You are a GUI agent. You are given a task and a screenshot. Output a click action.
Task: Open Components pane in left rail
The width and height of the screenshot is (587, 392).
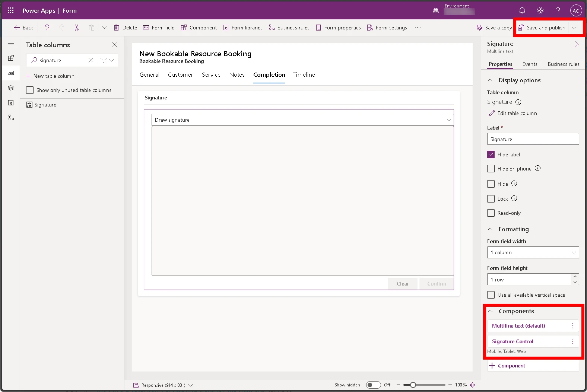pyautogui.click(x=11, y=58)
